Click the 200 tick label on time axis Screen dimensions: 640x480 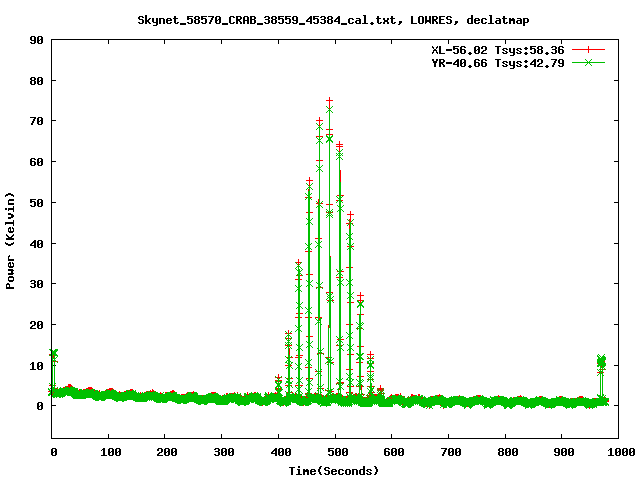167,452
